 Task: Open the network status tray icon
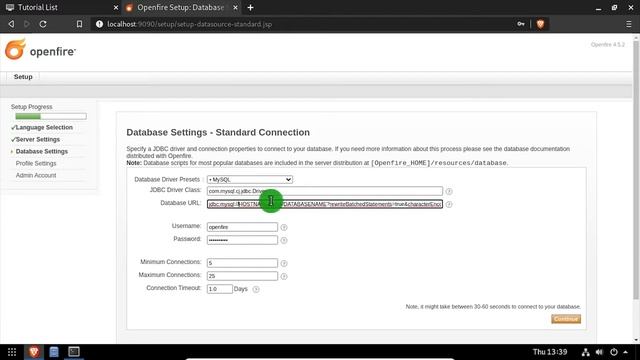pos(585,352)
